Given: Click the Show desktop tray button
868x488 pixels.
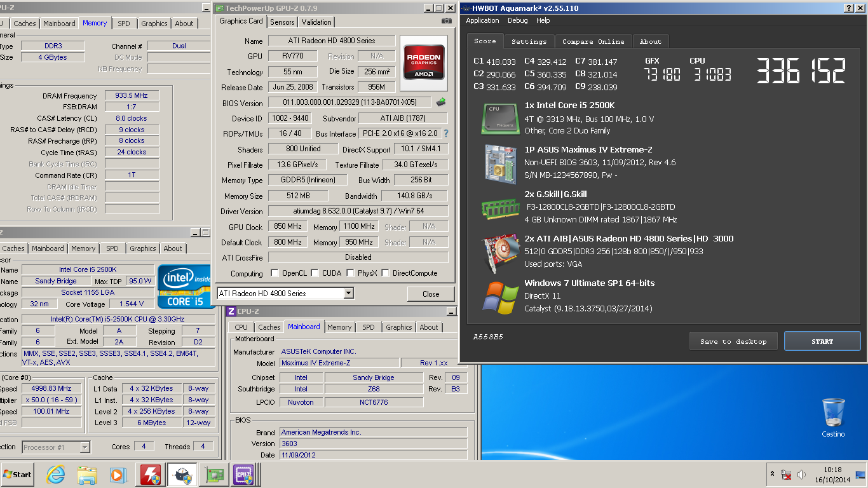Looking at the screenshot, I should click(x=860, y=475).
